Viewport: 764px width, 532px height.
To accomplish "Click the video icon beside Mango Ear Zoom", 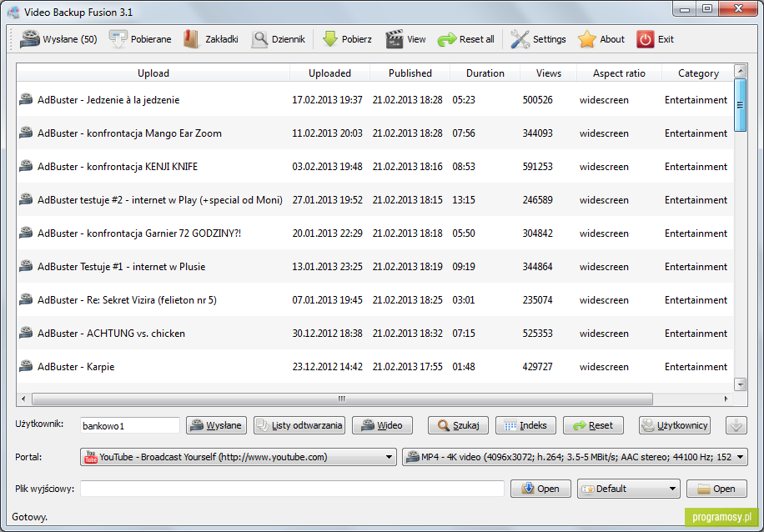I will click(x=26, y=133).
